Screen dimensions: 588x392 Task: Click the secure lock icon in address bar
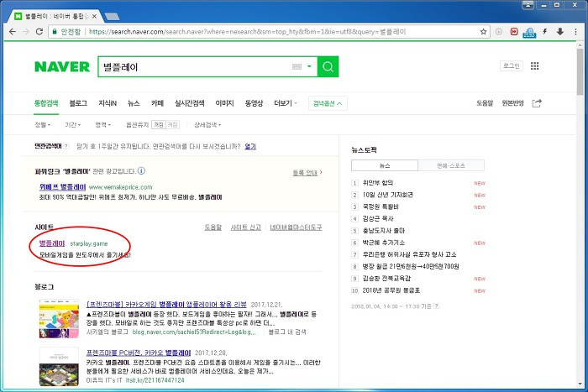click(x=55, y=32)
